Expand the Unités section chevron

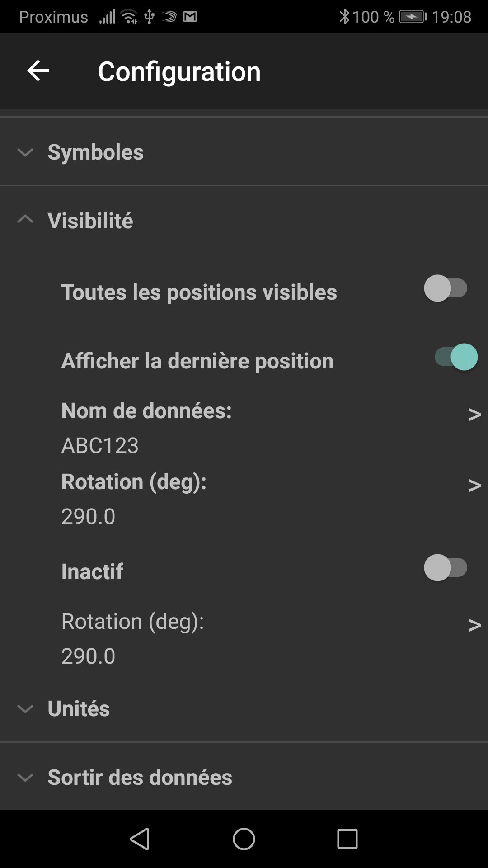tap(25, 708)
